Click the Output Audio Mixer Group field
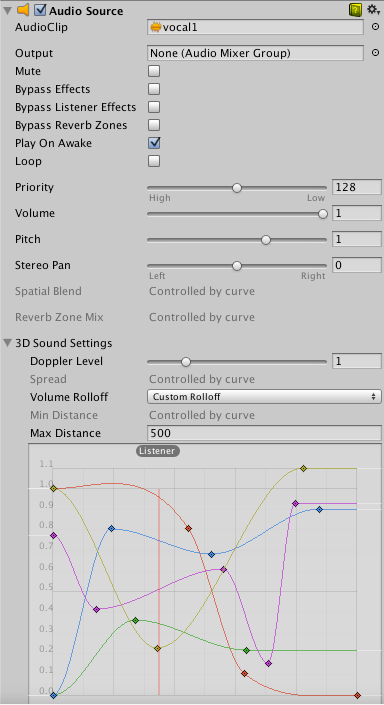The width and height of the screenshot is (384, 705). click(x=255, y=53)
